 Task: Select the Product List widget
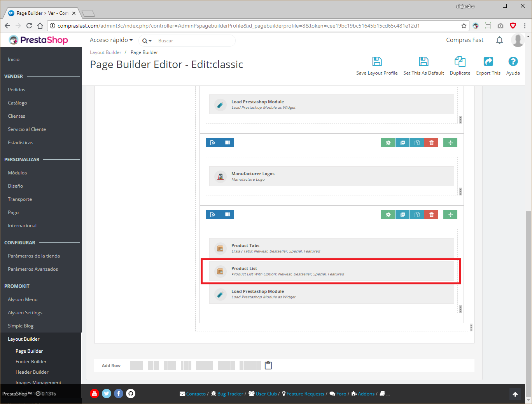pyautogui.click(x=332, y=271)
